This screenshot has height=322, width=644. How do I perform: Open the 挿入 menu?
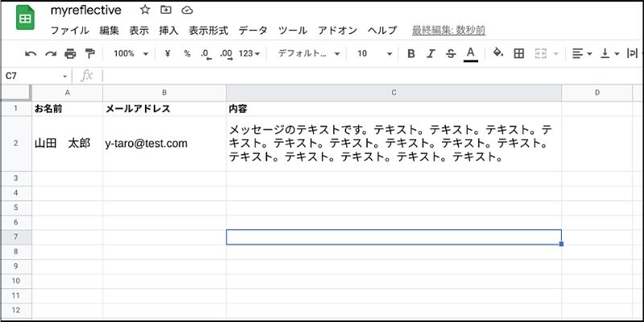(x=168, y=31)
